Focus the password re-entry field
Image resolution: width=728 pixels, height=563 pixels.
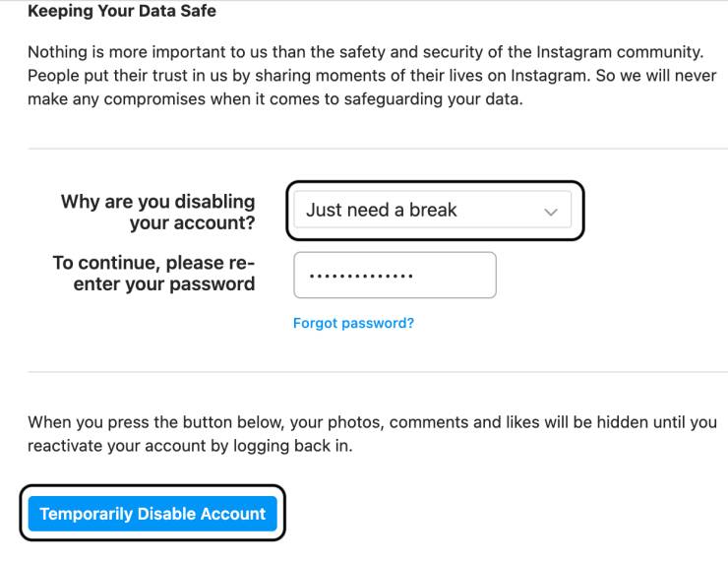point(394,276)
